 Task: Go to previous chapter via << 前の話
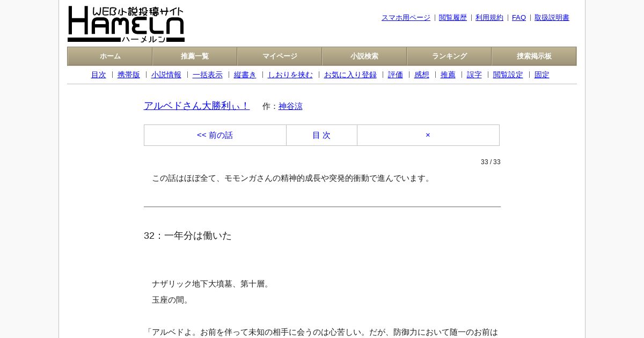(x=215, y=135)
